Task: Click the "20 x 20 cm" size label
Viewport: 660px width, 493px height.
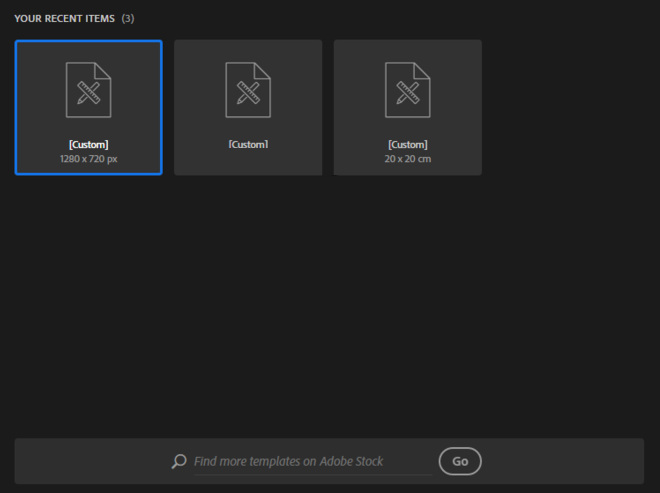Action: (x=407, y=159)
